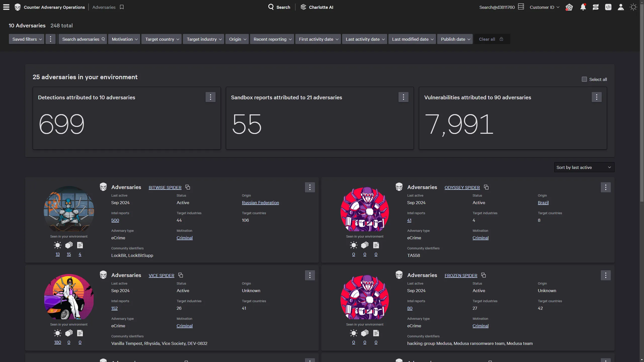Open the hamburger main menu
The width and height of the screenshot is (644, 362).
(x=6, y=7)
